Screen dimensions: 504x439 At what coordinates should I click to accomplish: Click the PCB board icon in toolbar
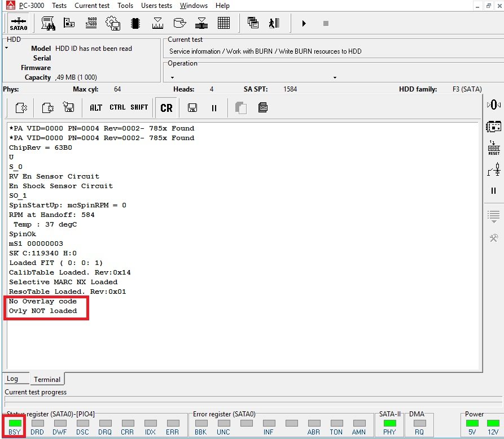coord(69,23)
